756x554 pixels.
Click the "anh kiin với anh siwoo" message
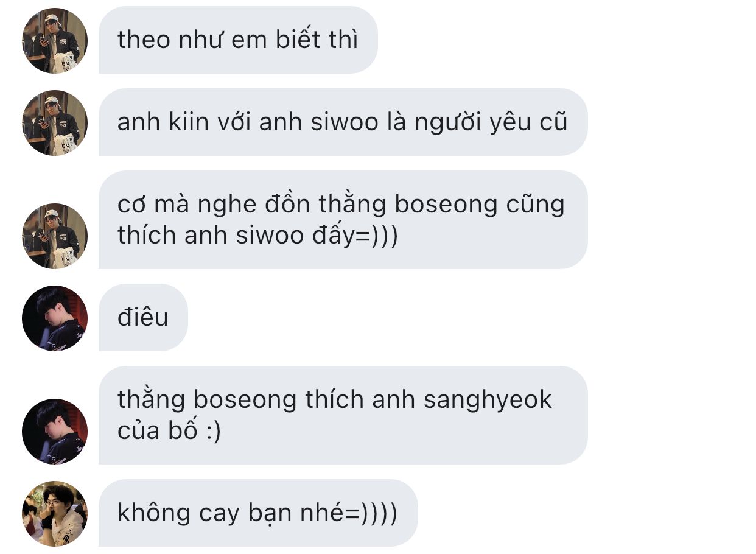343,122
